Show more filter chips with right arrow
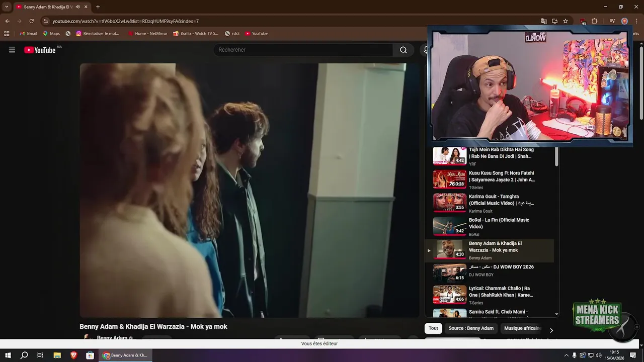The image size is (644, 362). pyautogui.click(x=551, y=330)
